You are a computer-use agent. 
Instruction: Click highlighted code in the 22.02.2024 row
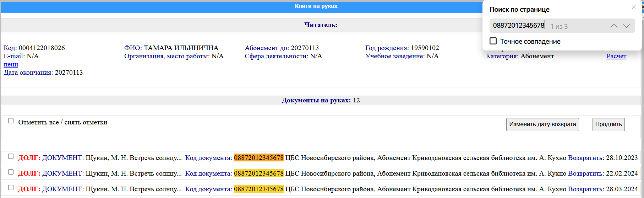258,173
